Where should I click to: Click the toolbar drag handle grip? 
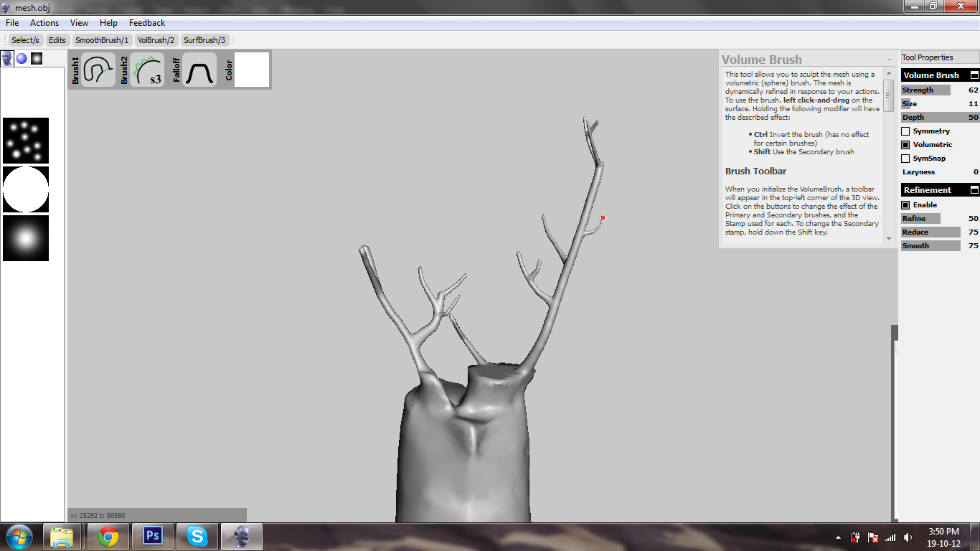tap(6, 40)
